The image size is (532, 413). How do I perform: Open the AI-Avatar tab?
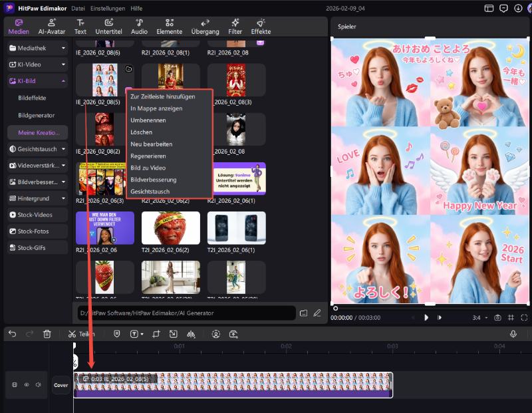[x=51, y=26]
